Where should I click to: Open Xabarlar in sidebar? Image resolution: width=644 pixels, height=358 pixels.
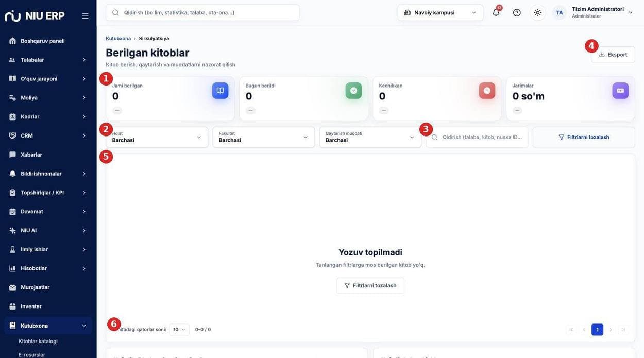48,155
